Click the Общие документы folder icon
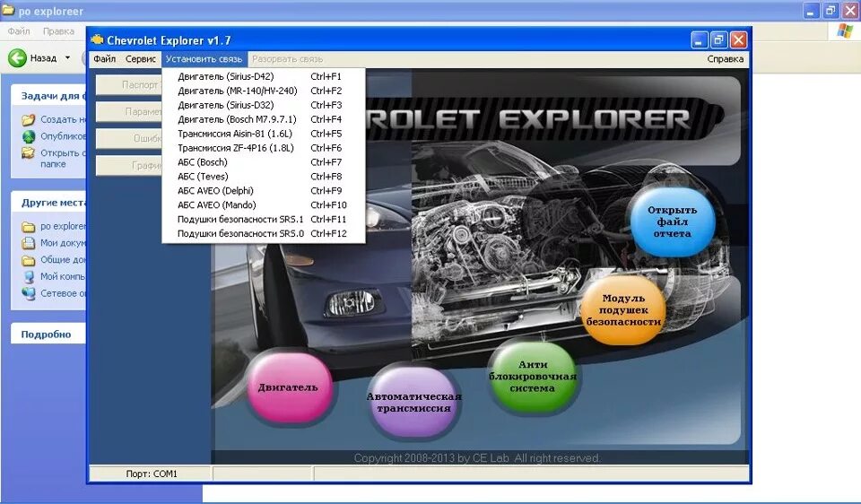Viewport: 861px width, 504px height. click(x=29, y=260)
